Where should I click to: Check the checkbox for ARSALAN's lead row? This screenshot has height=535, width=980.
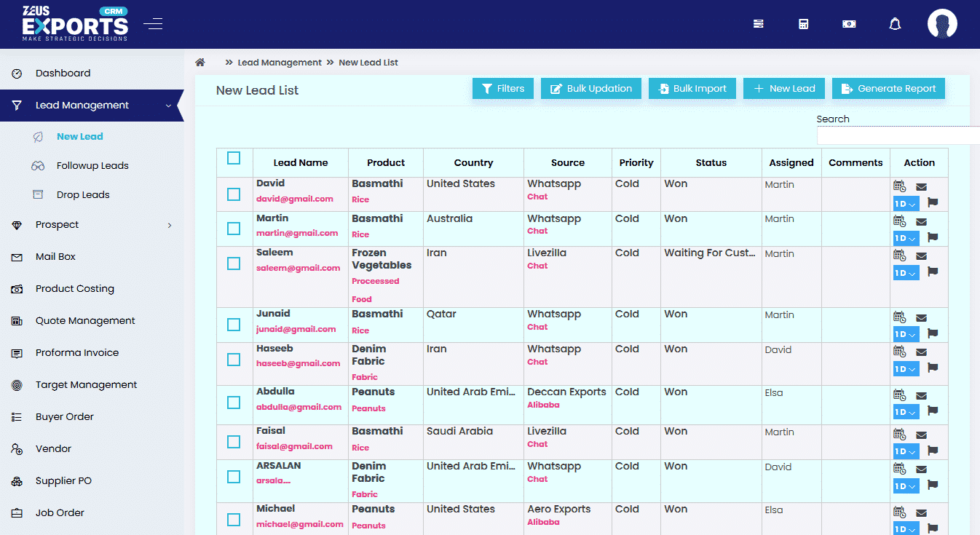234,477
